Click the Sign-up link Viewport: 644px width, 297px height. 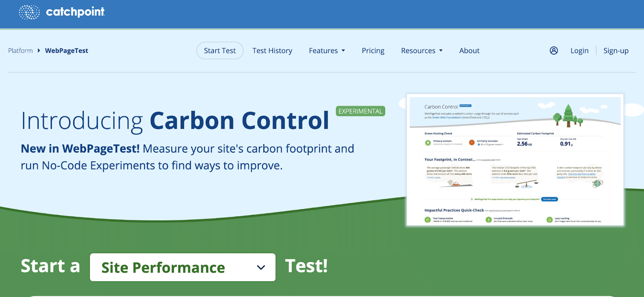click(616, 51)
